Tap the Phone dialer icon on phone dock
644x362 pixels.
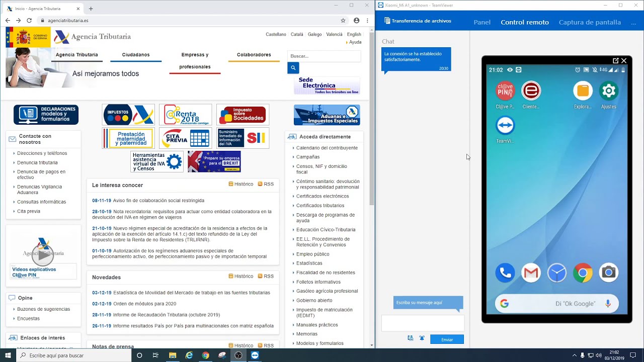click(505, 273)
